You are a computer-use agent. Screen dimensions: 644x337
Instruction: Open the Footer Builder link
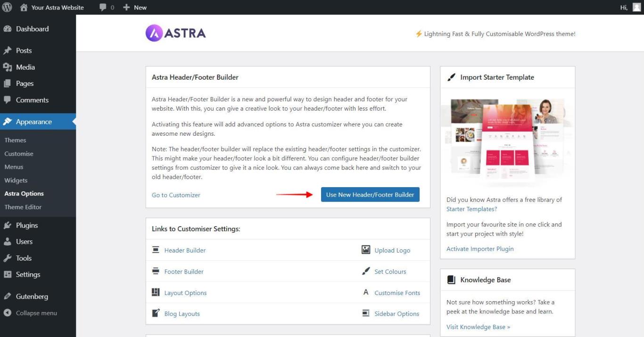coord(184,271)
